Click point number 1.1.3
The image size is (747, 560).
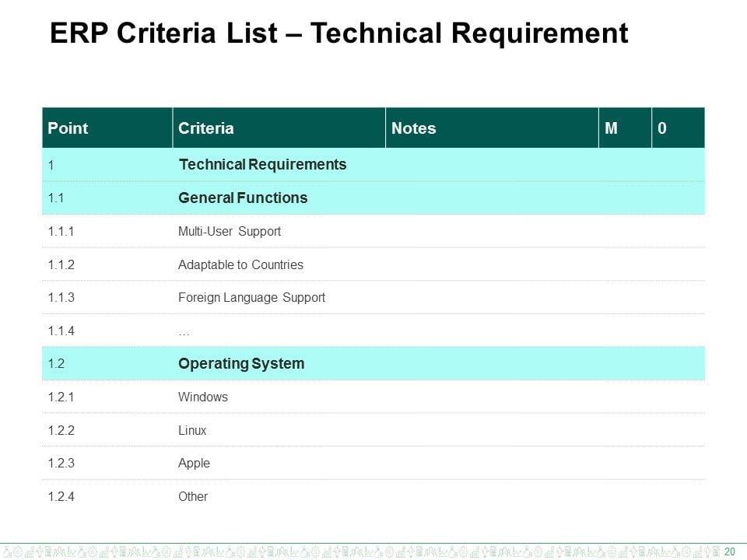coord(61,298)
